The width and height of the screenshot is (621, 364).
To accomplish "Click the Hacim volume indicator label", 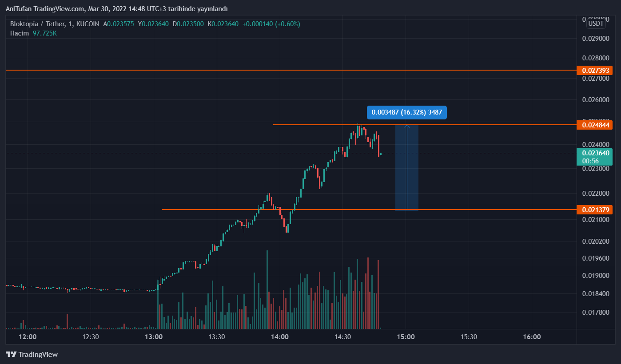I will click(x=20, y=33).
